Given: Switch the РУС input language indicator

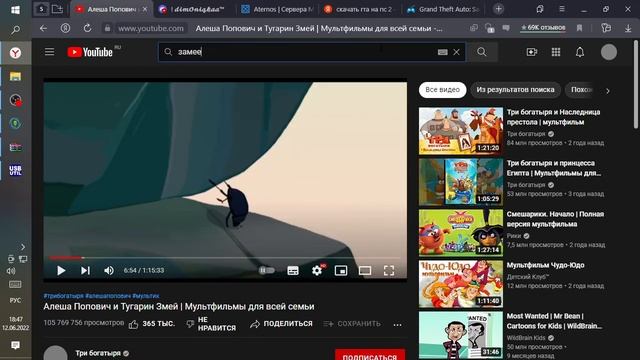Looking at the screenshot, I should [16, 300].
